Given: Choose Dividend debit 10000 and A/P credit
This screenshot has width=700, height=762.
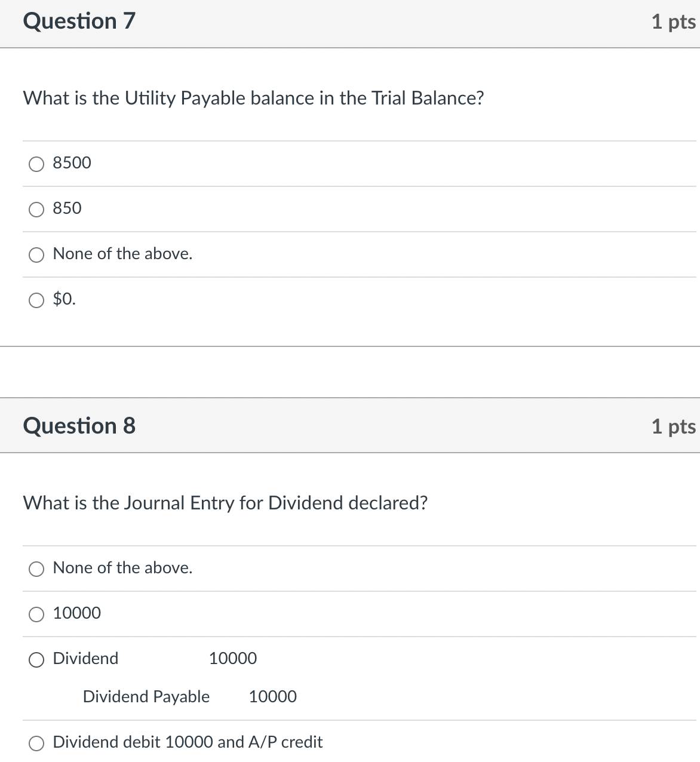Looking at the screenshot, I should (x=36, y=743).
